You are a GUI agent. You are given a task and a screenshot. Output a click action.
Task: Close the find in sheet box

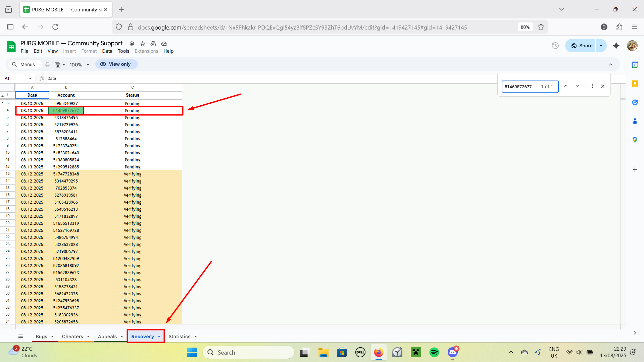(603, 86)
